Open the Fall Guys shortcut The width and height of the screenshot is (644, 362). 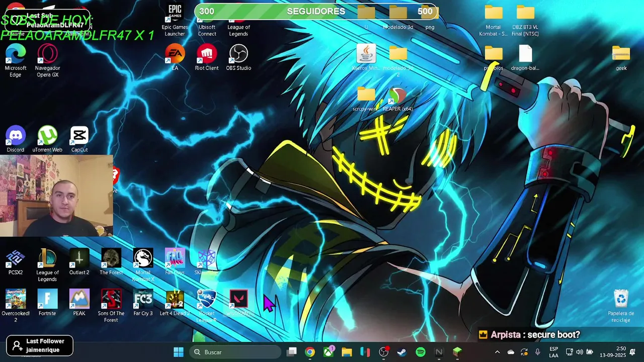175,262
